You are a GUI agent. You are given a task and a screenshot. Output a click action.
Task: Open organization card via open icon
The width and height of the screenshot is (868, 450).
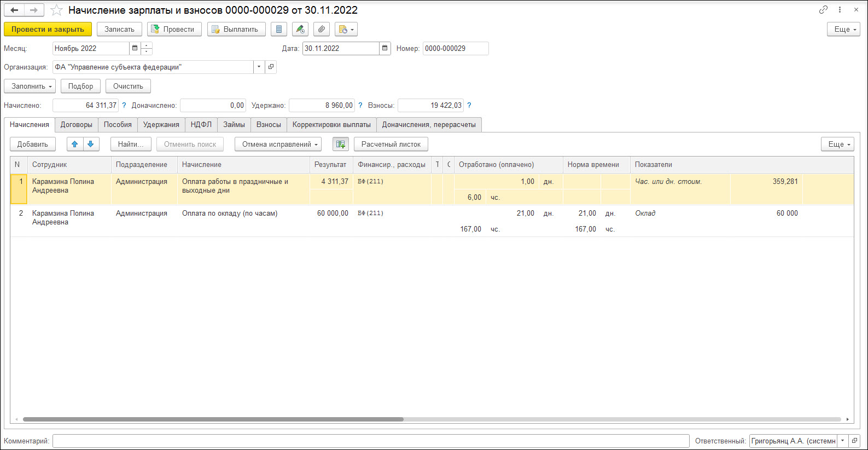click(x=271, y=67)
